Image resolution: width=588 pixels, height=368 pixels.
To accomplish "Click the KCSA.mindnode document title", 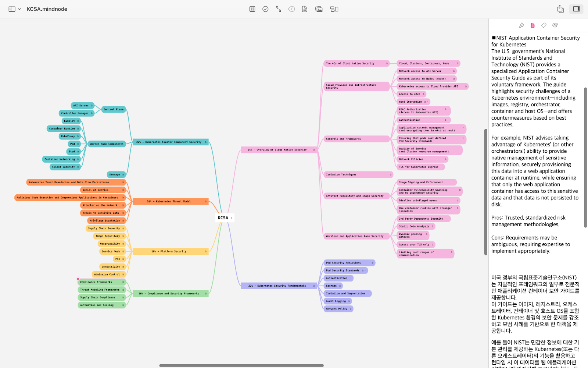I will [x=47, y=9].
